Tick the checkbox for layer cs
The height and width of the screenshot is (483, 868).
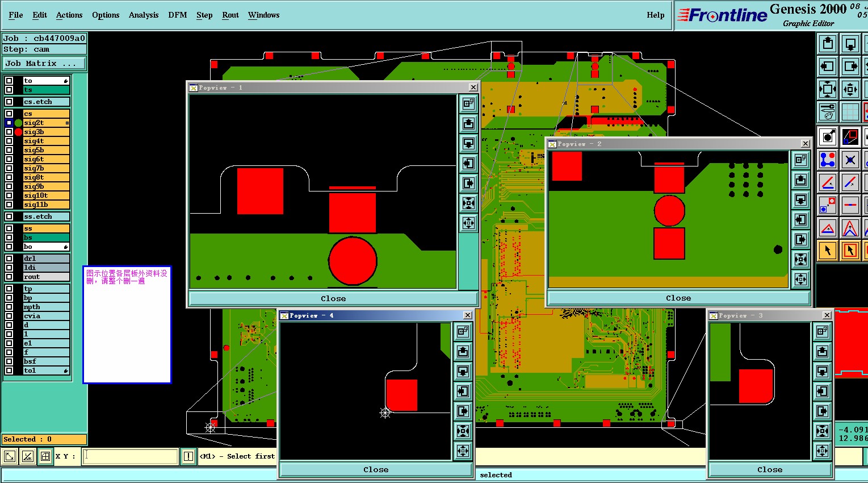coord(9,114)
